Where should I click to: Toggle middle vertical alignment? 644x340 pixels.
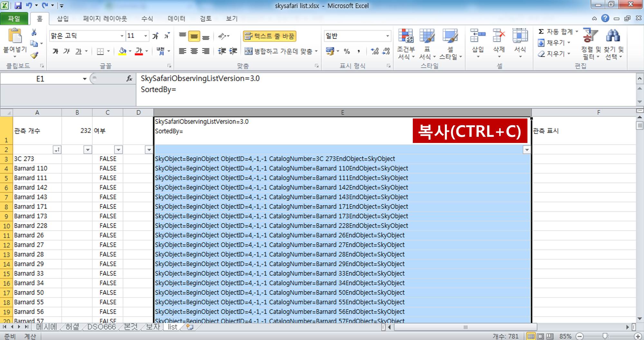194,36
